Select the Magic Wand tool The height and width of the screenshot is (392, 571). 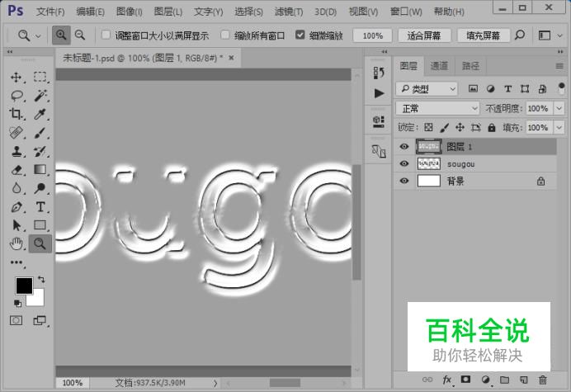pyautogui.click(x=40, y=96)
